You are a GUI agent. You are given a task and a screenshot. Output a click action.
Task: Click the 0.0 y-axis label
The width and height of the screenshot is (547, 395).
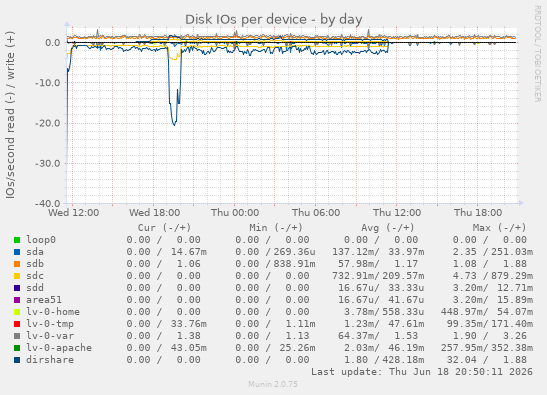53,43
